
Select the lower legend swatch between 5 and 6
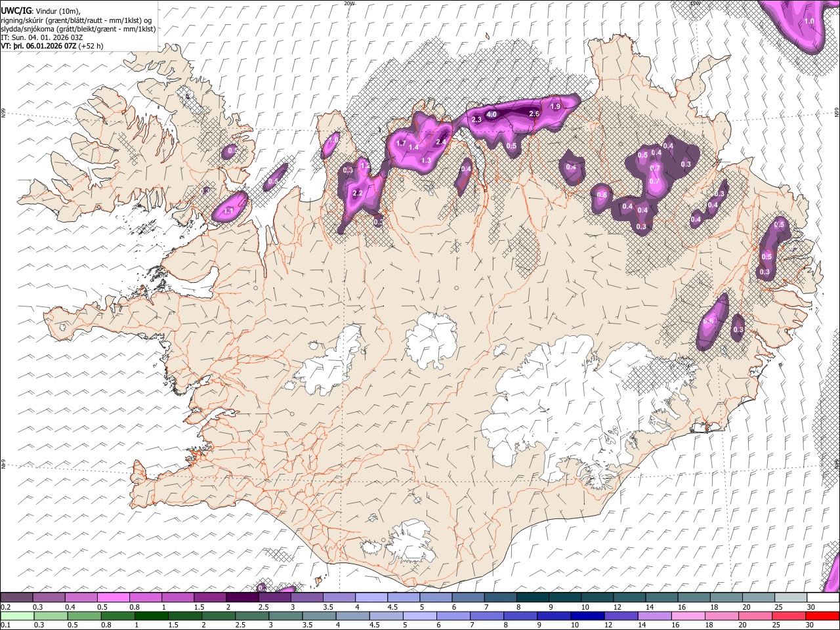click(419, 616)
